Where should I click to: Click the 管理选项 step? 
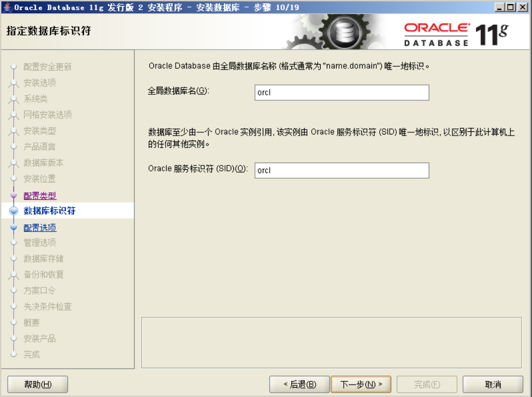(x=40, y=243)
